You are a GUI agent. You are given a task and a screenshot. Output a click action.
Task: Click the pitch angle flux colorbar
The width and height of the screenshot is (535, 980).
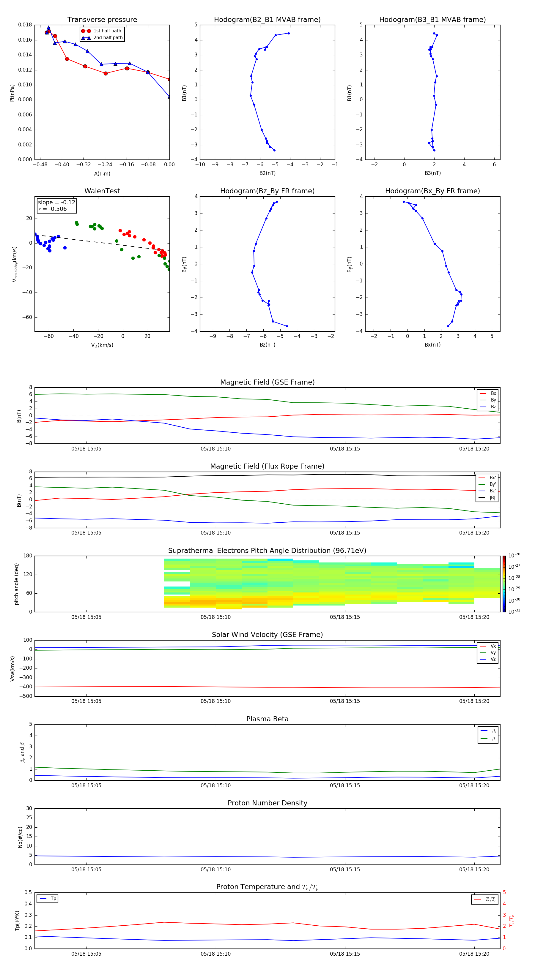pos(504,584)
